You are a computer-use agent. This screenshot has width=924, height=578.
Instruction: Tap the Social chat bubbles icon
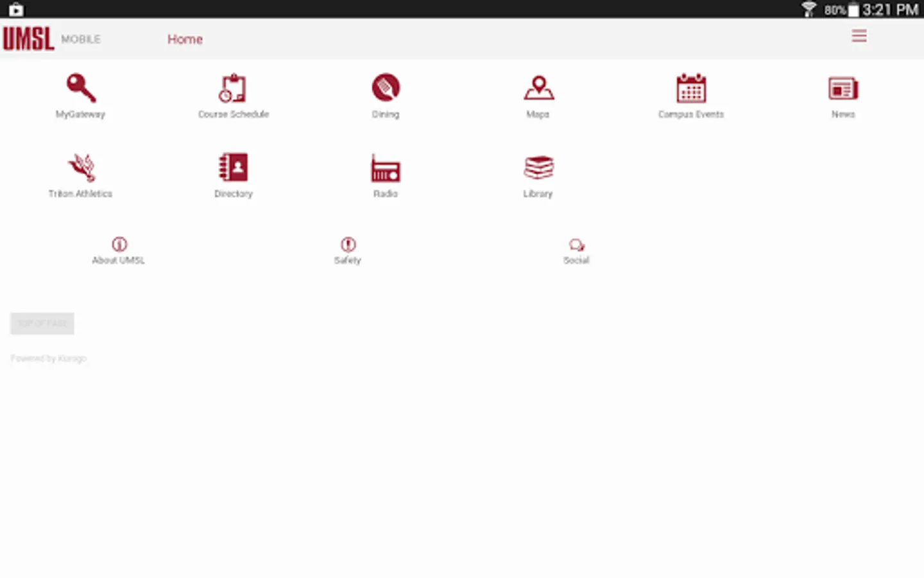(x=576, y=245)
